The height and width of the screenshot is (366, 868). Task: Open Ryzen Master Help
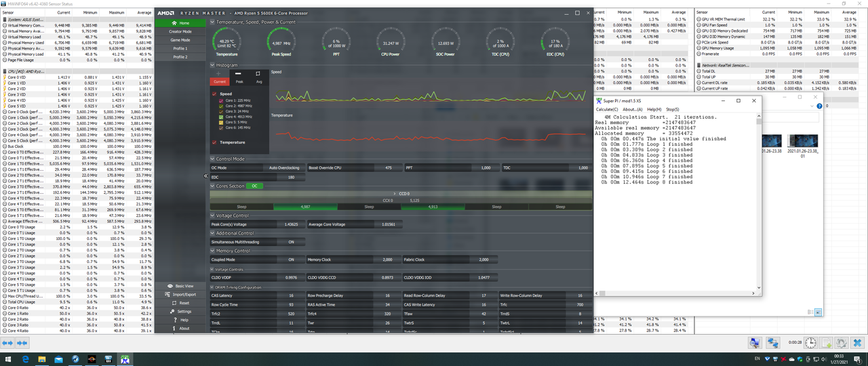coord(180,320)
